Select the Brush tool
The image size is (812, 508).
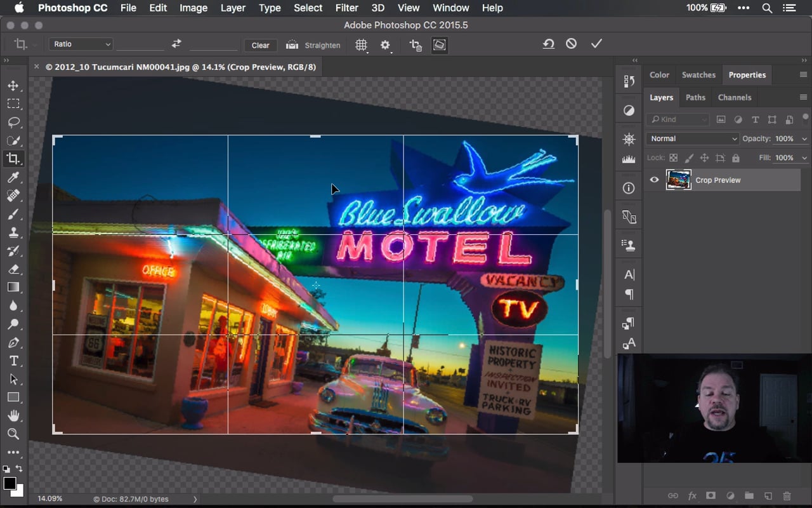click(13, 214)
